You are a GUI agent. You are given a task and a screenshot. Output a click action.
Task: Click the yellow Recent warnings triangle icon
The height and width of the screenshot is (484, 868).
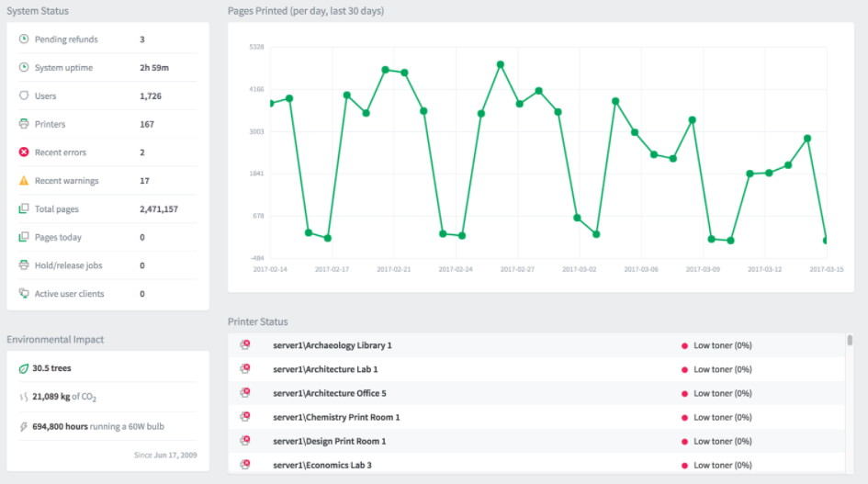tap(24, 180)
